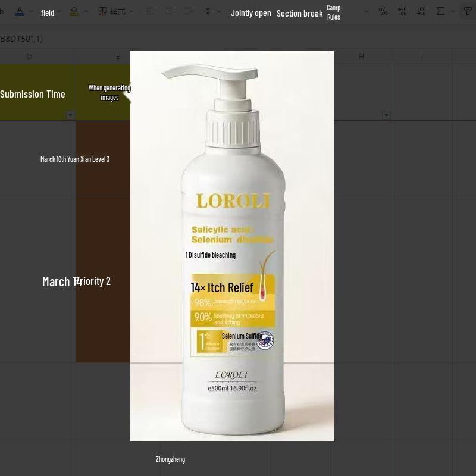Select When generating images header cell
Image resolution: width=476 pixels, height=476 pixels.
[103, 92]
